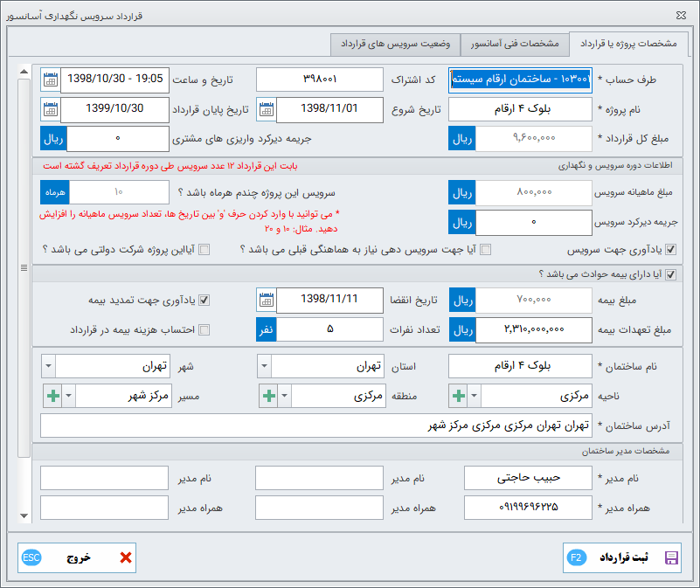Expand the مسیر dropdown arrow

(x=69, y=396)
